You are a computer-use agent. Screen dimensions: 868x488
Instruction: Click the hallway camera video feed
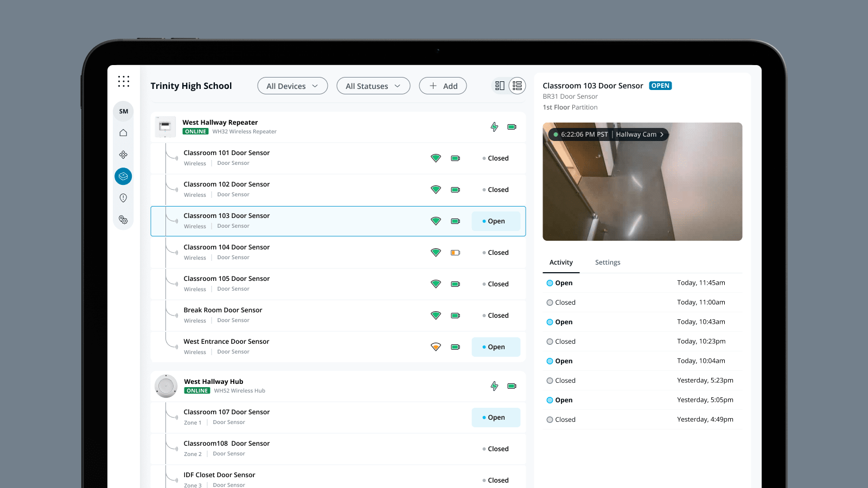(642, 182)
